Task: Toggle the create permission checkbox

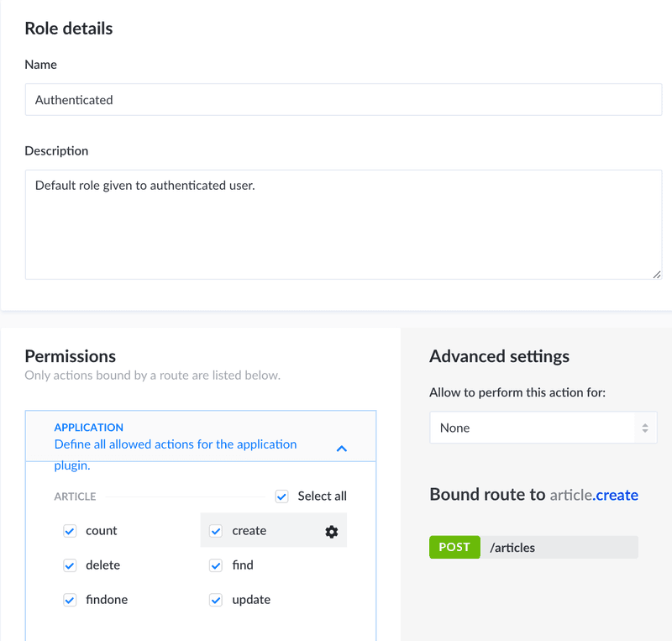Action: click(x=216, y=531)
